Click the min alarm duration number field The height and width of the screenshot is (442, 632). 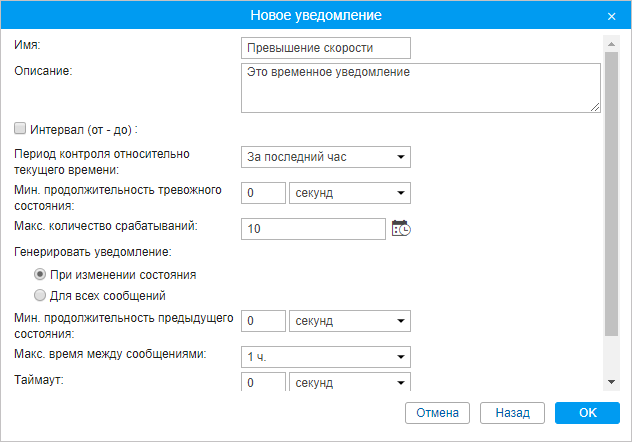263,193
